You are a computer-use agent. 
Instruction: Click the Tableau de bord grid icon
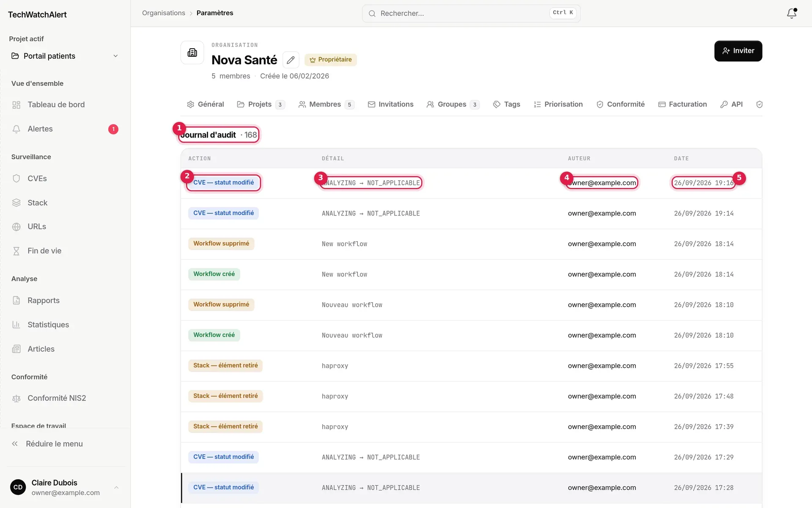16,105
